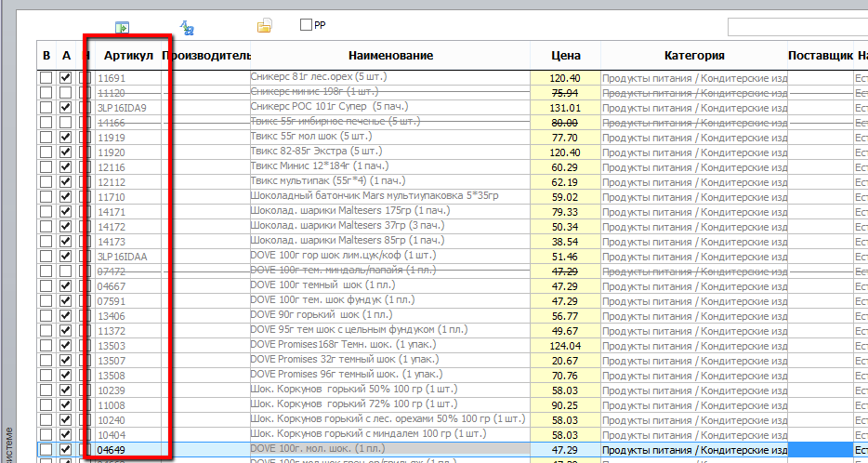The height and width of the screenshot is (463, 868).
Task: Uncheck column А checkbox for article 11691
Action: click(66, 77)
